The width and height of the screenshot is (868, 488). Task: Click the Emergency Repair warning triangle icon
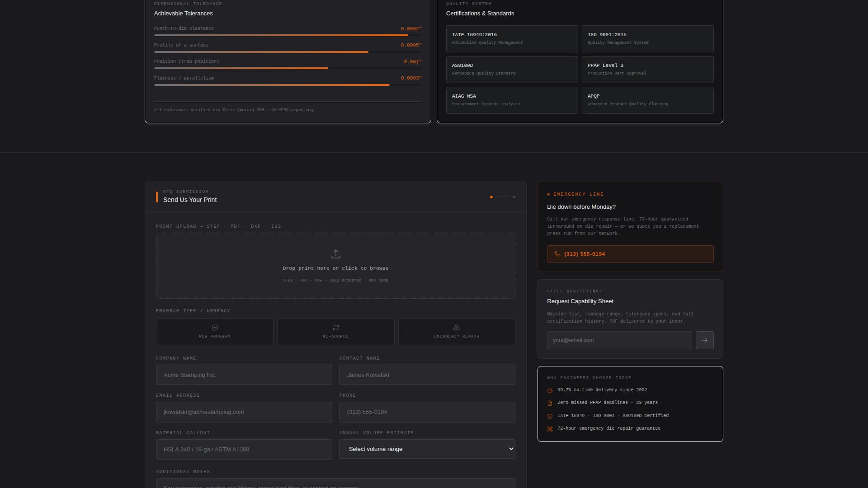(456, 328)
